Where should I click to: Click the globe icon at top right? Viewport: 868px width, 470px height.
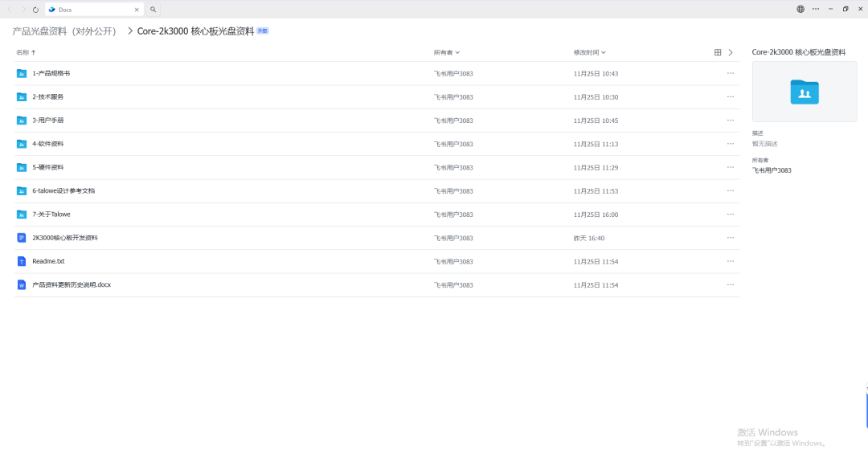coord(800,9)
